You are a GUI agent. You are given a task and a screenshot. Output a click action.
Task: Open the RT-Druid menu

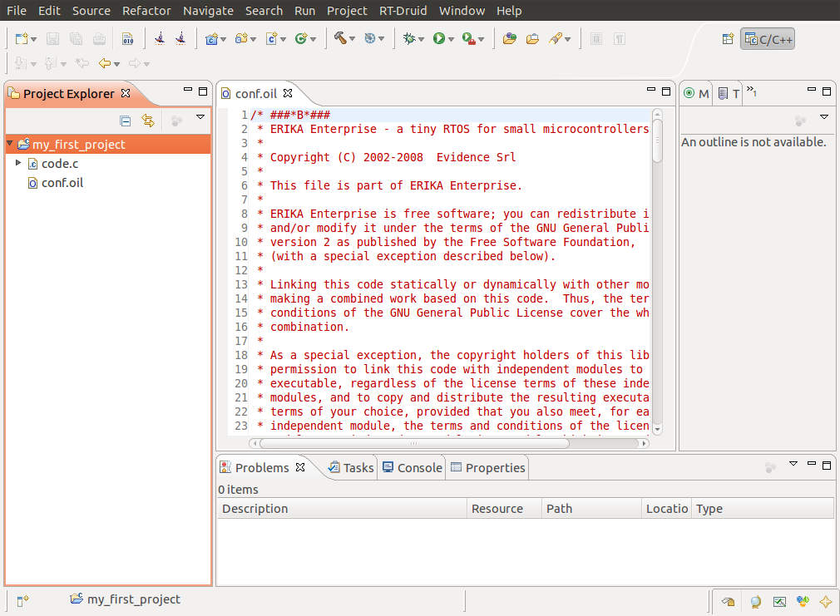click(x=403, y=11)
